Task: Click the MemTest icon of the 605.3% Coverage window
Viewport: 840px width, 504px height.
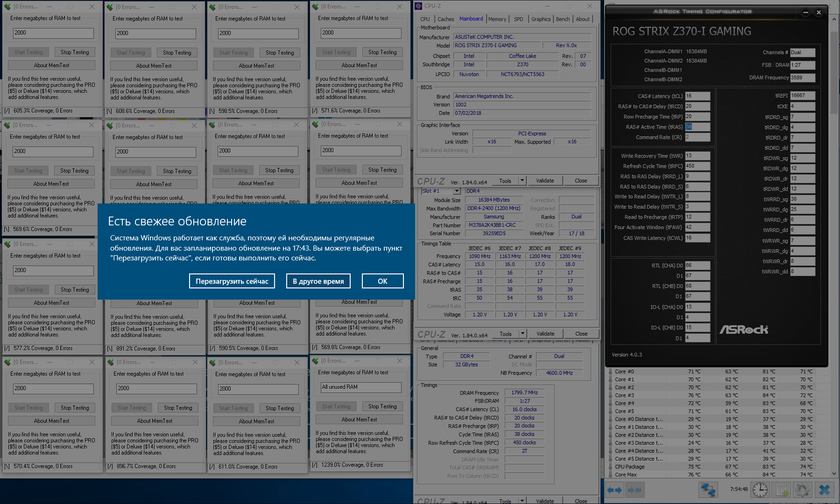Action: coord(7,7)
